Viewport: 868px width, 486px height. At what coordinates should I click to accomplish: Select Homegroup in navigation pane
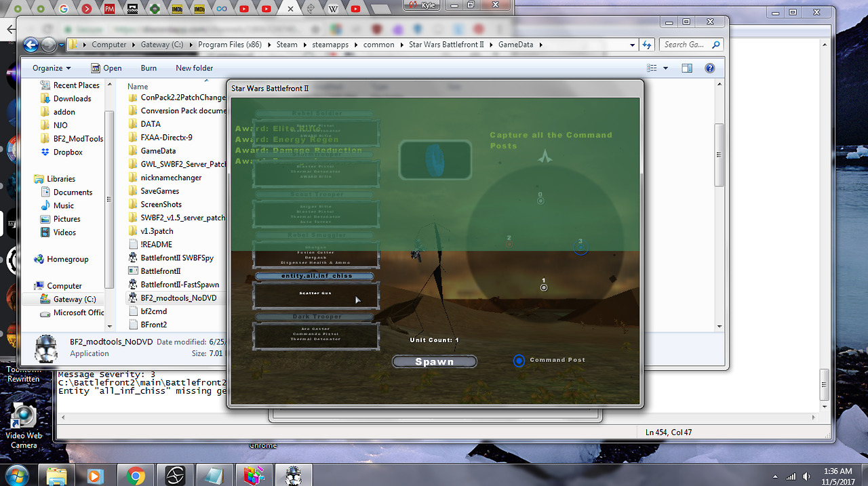tap(60, 259)
